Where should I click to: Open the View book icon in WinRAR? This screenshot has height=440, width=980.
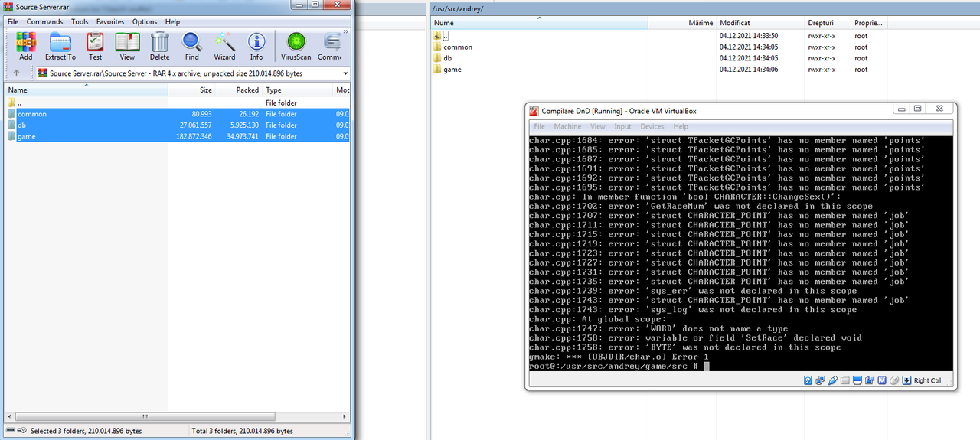coord(127,46)
